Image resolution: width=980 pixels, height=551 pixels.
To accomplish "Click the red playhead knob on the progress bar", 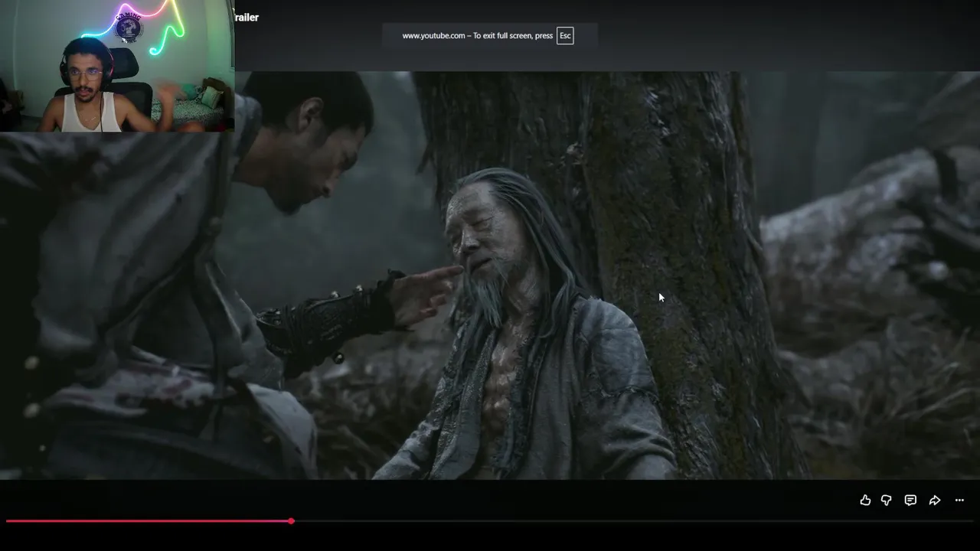I will 291,521.
